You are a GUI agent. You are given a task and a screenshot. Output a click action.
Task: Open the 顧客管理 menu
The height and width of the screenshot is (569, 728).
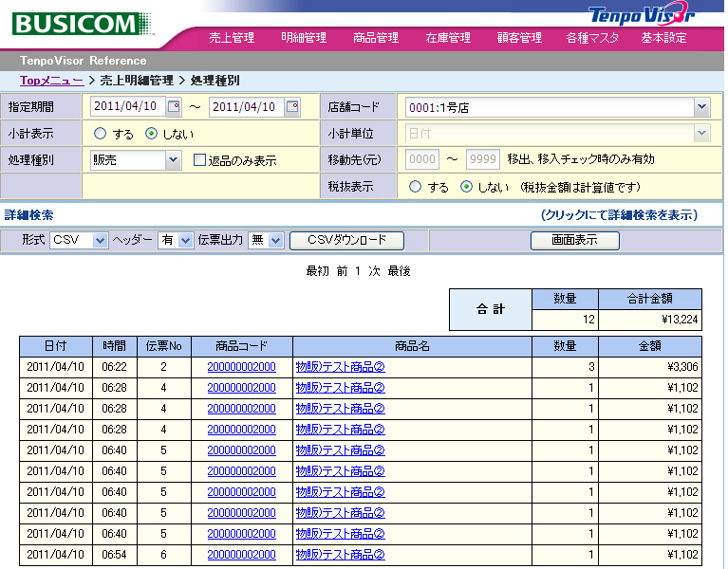[519, 38]
